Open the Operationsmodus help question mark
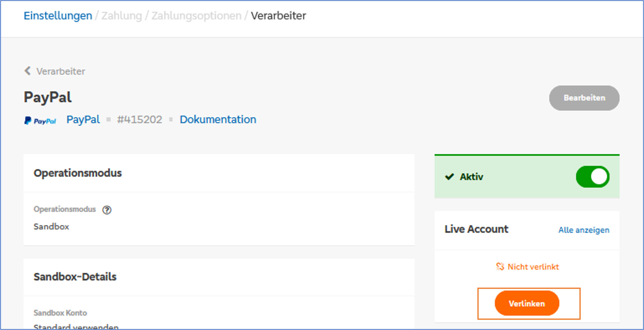Viewport: 644px width, 330px height. tap(107, 210)
